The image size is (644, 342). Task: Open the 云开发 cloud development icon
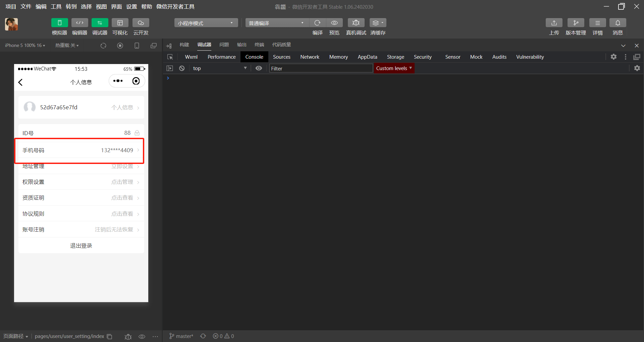pyautogui.click(x=141, y=23)
